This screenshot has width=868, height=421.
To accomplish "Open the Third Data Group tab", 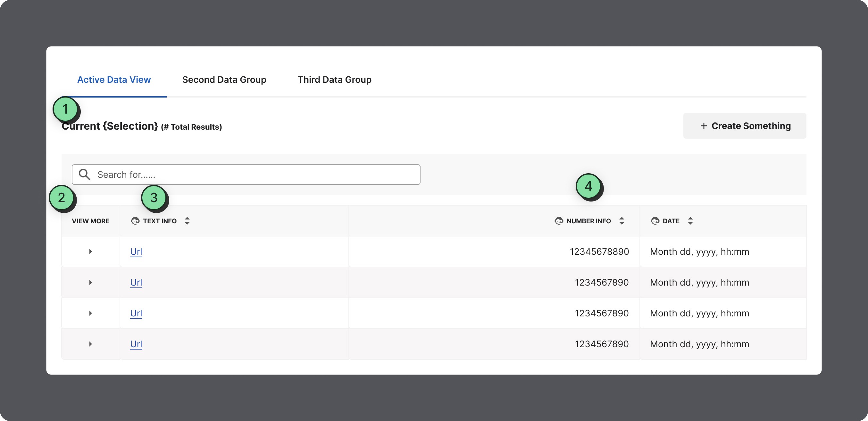I will (x=334, y=80).
